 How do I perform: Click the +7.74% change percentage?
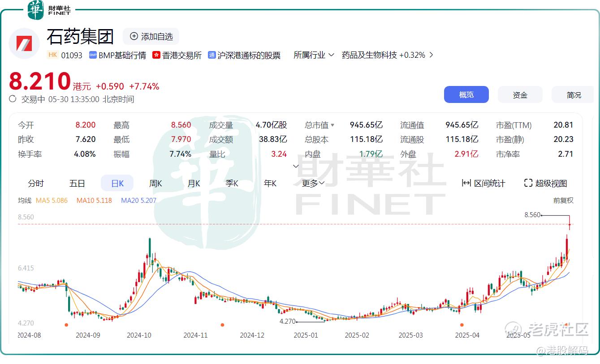click(144, 86)
